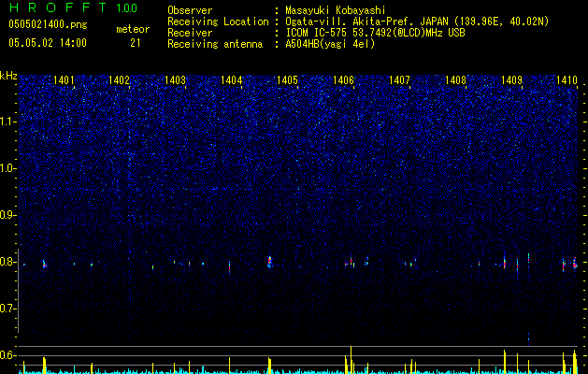Click the 1409 time marker
Screen dimensions: 588x374
click(511, 79)
